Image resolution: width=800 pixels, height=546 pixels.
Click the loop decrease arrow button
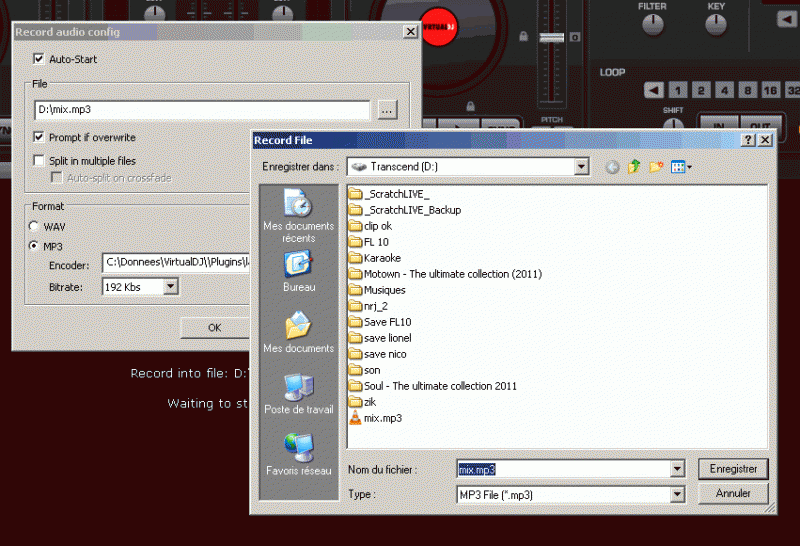coord(654,90)
